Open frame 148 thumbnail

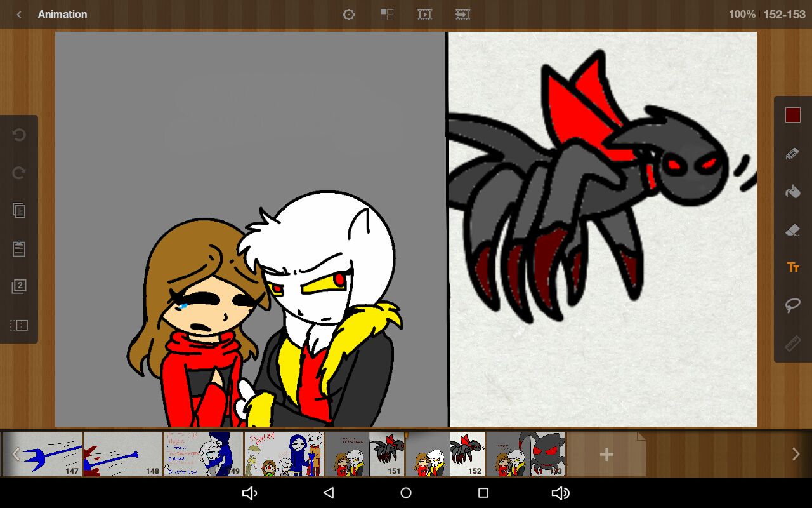pos(123,454)
